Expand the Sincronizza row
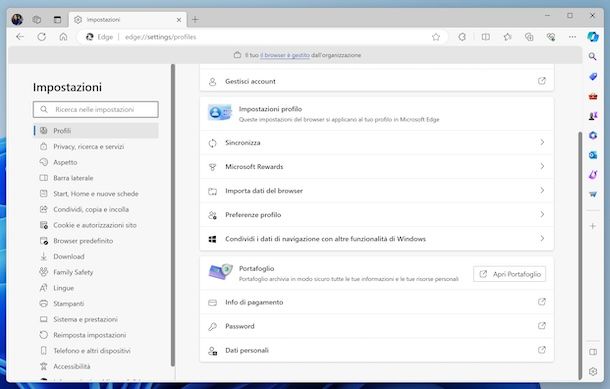 click(x=376, y=143)
